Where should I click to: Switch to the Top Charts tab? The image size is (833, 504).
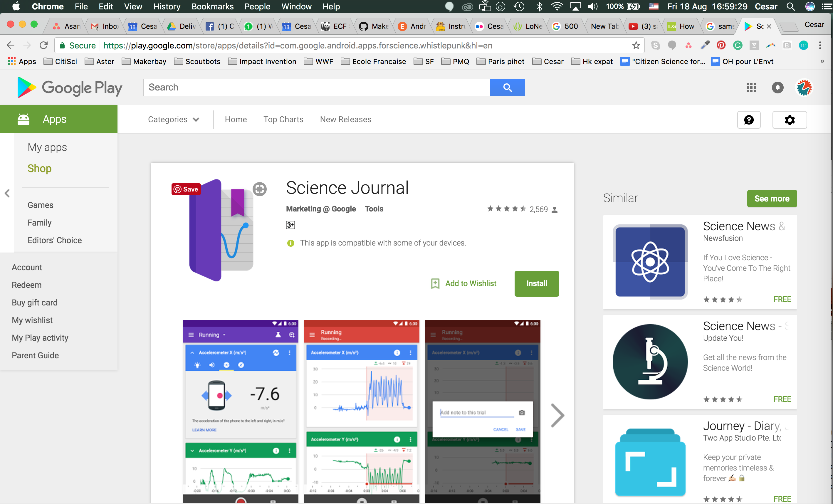[283, 119]
